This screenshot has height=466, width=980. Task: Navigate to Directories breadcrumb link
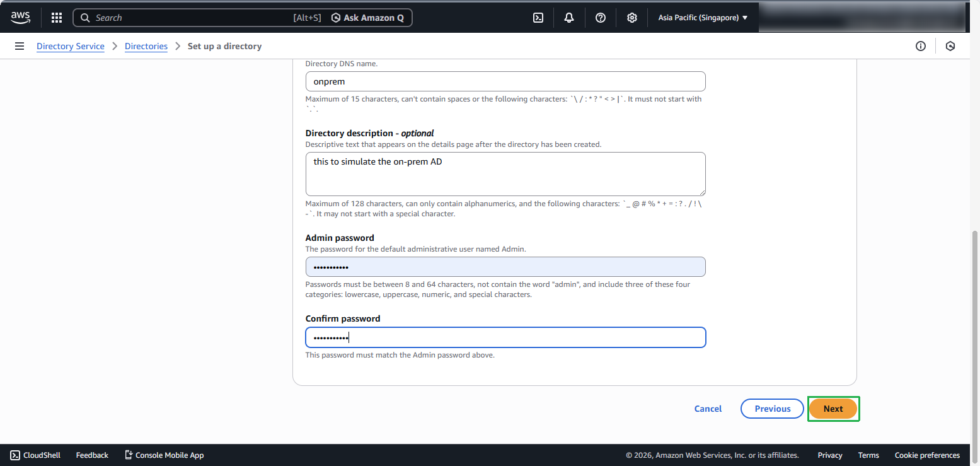tap(146, 46)
